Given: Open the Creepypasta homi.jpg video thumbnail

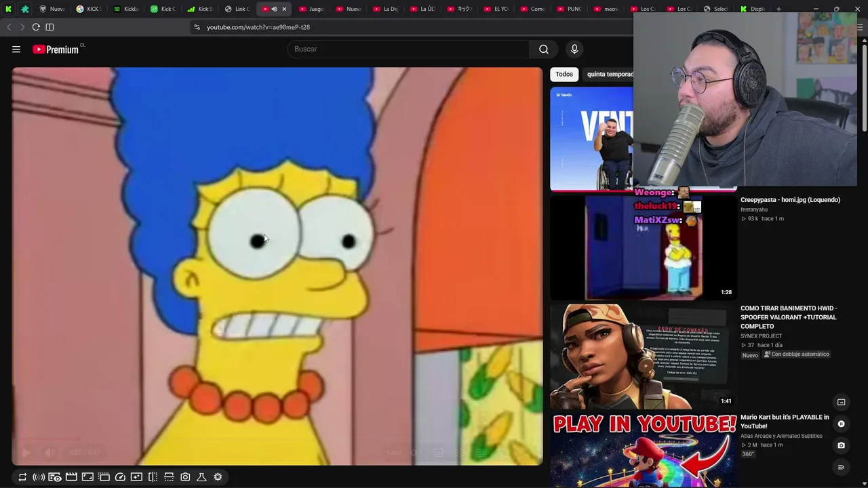Looking at the screenshot, I should 643,247.
